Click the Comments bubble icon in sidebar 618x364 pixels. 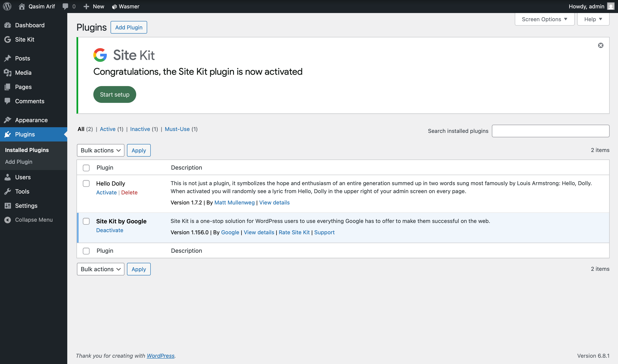(x=8, y=101)
